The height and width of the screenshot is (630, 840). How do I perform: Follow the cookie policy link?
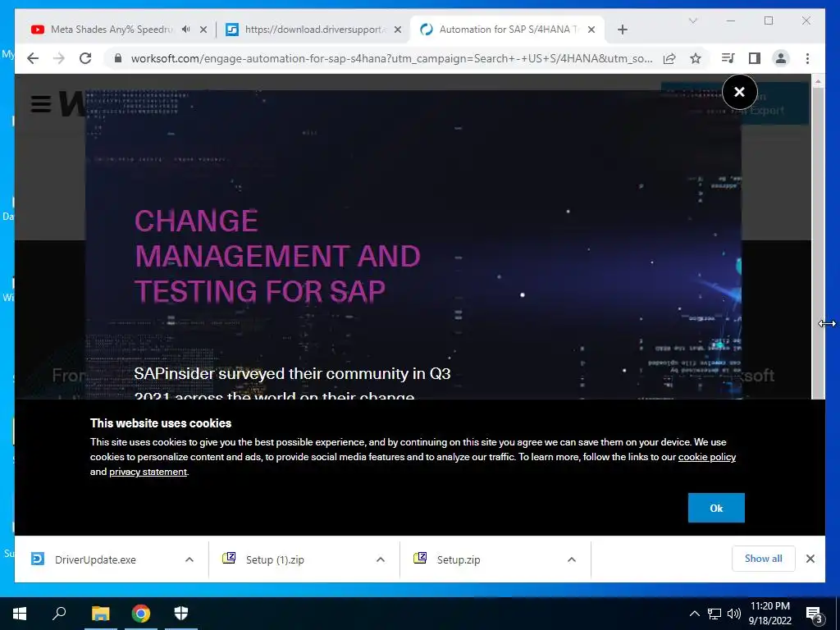(706, 457)
